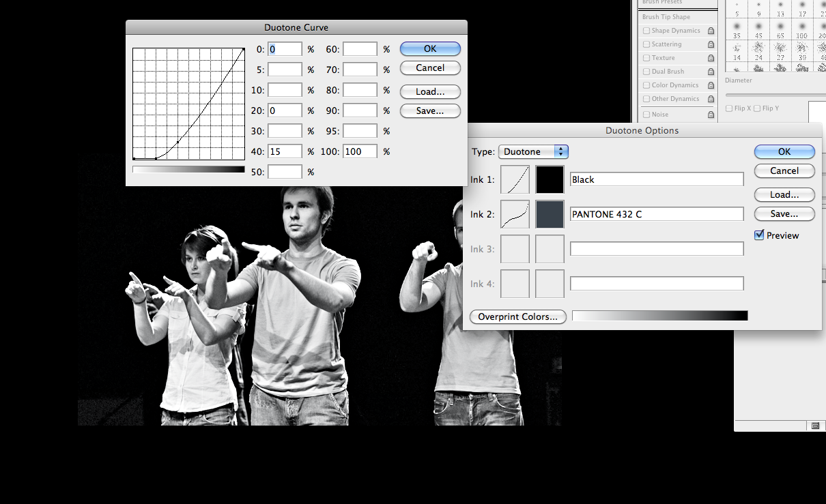Viewport: 826px width, 504px height.
Task: Toggle the lock icon beside Color Dynamics
Action: tap(711, 85)
